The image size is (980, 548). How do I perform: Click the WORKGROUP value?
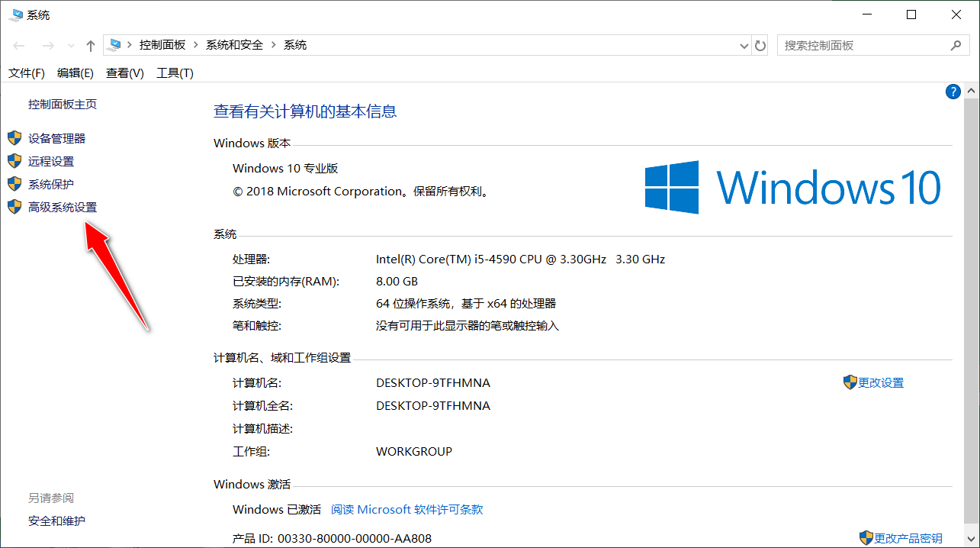point(414,451)
